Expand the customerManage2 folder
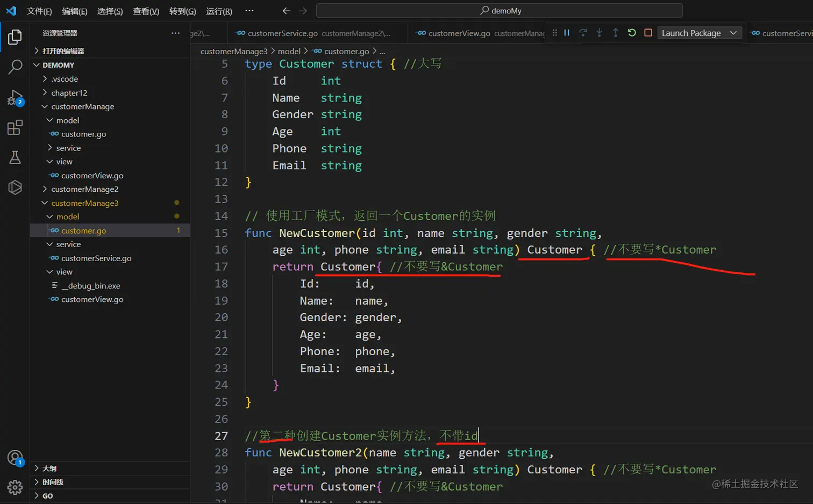 pos(84,189)
